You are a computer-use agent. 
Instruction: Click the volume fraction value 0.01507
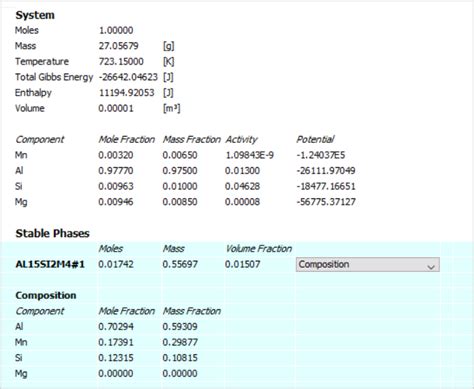tap(242, 264)
